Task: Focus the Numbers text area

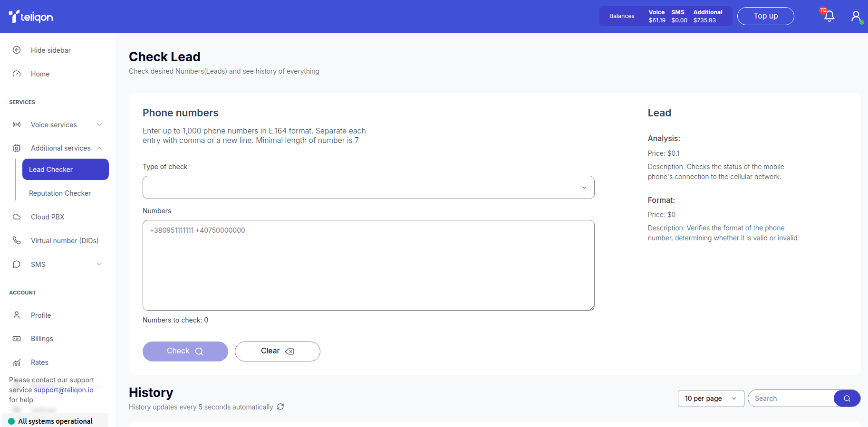Action: [368, 265]
